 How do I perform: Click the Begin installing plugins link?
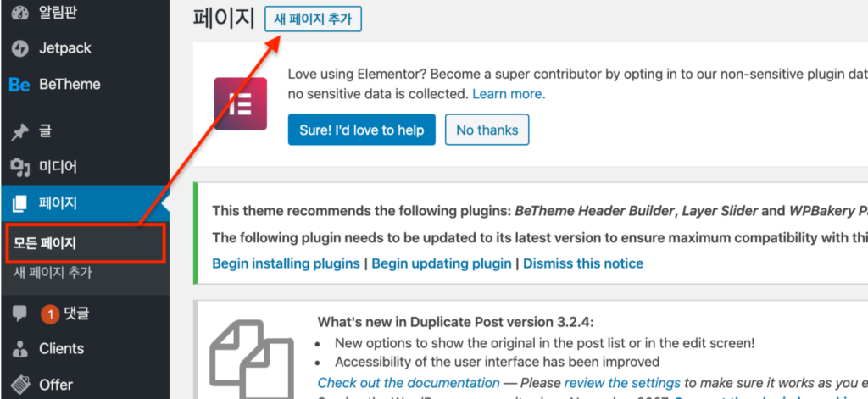click(x=286, y=263)
